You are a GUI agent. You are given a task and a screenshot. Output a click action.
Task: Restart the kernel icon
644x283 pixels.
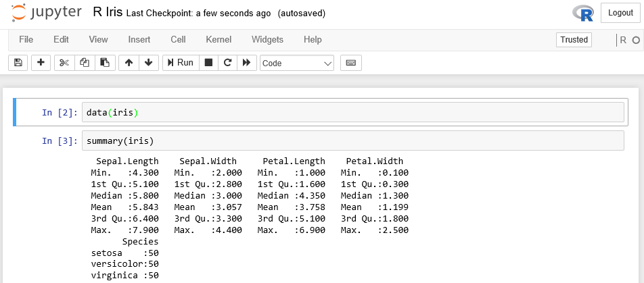[x=228, y=63]
